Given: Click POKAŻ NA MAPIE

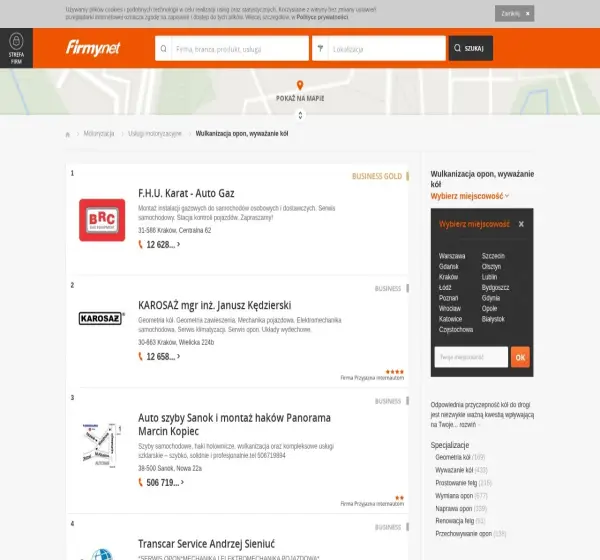Looking at the screenshot, I should pyautogui.click(x=300, y=98).
